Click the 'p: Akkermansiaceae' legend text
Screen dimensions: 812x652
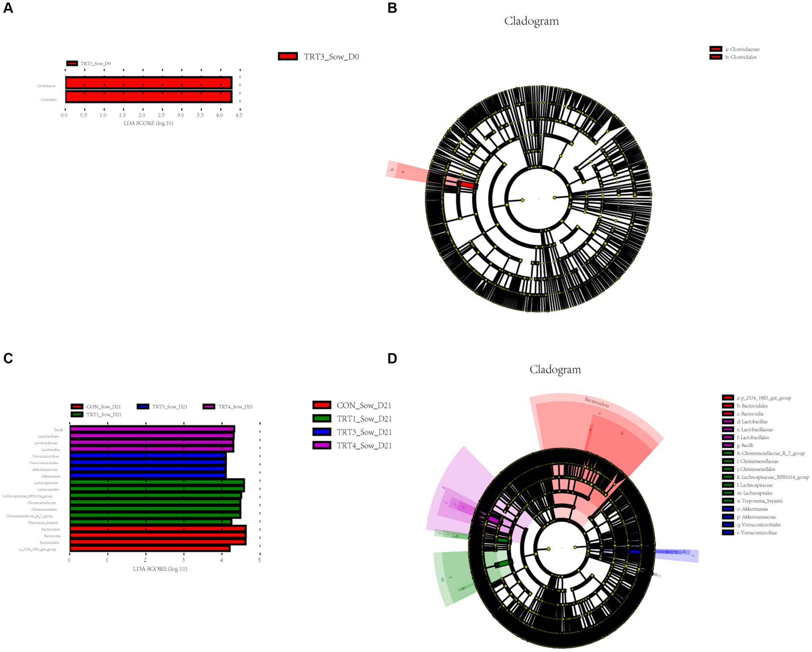tap(757, 517)
